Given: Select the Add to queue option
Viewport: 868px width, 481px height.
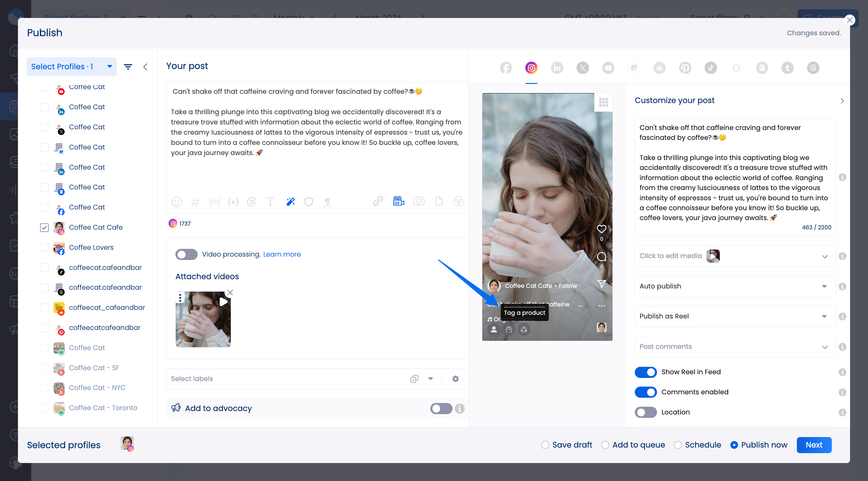Looking at the screenshot, I should coord(605,445).
